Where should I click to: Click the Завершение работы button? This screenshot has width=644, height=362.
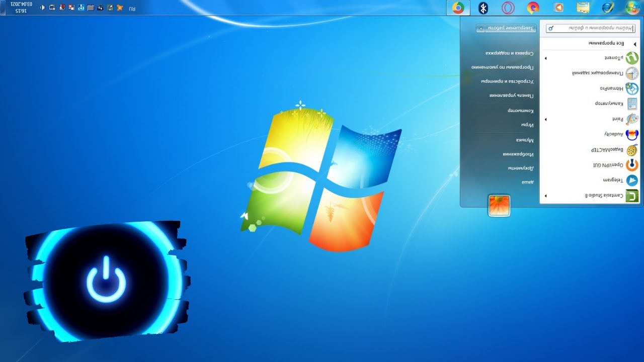coord(511,28)
